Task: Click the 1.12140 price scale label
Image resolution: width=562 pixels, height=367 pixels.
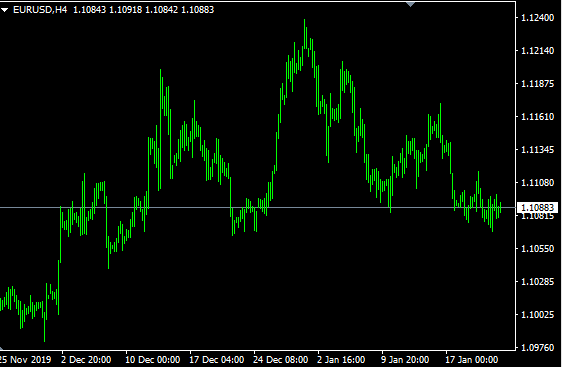Action: tap(537, 51)
